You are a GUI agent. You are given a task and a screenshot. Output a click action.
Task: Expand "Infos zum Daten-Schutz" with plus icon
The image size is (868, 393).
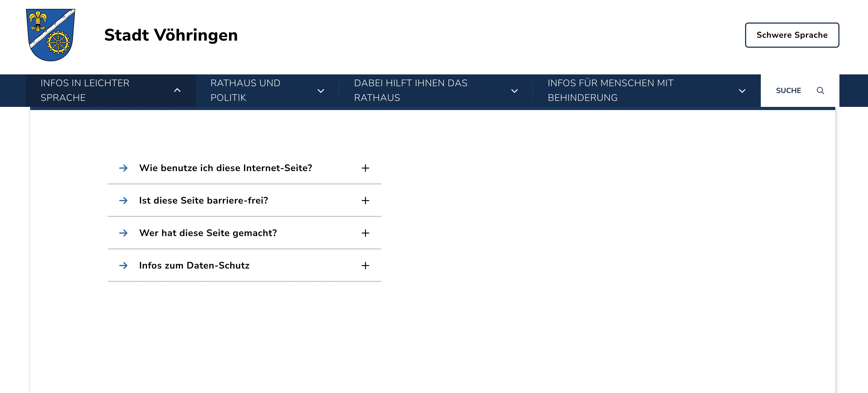365,266
